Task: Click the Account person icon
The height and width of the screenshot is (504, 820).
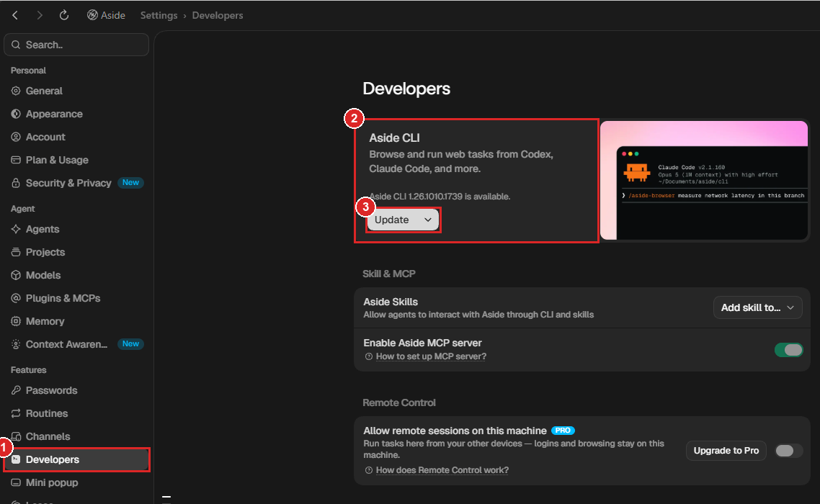Action: coord(16,137)
